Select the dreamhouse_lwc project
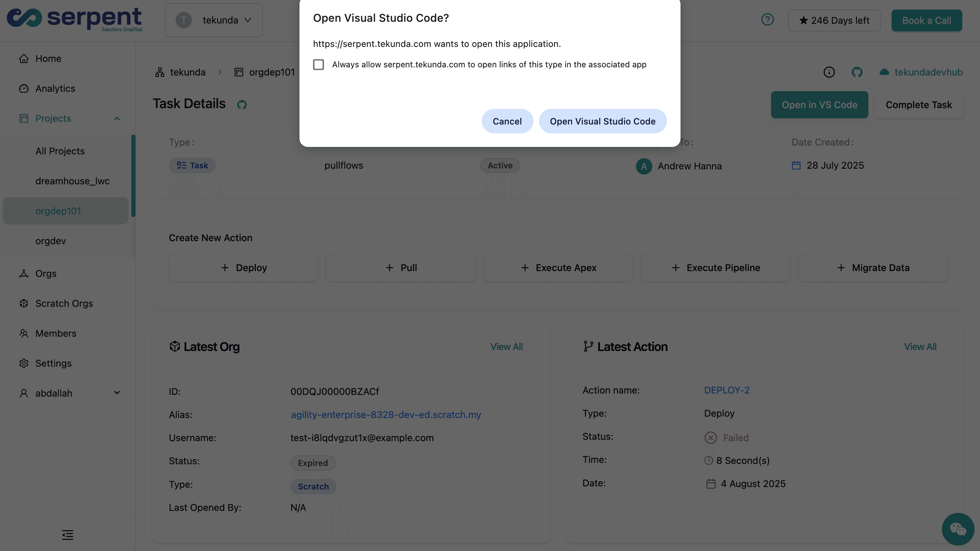This screenshot has height=551, width=980. click(x=72, y=181)
